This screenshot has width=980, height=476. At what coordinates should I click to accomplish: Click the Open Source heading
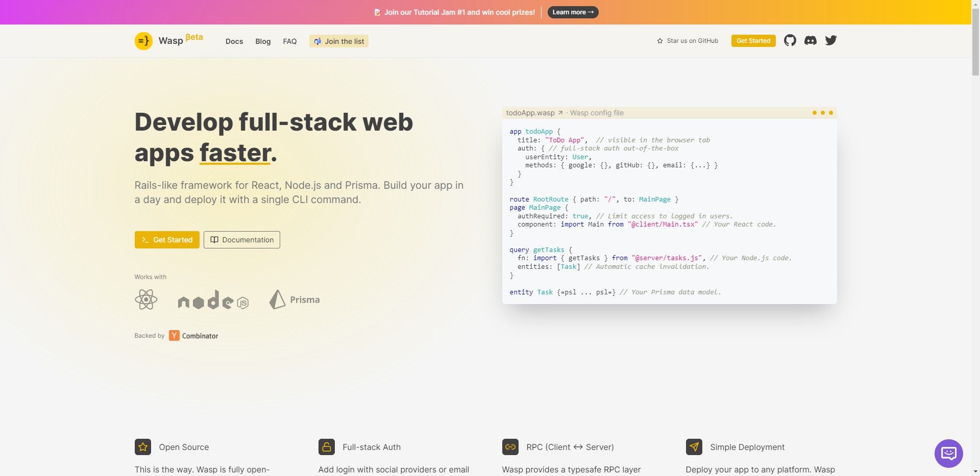[184, 447]
